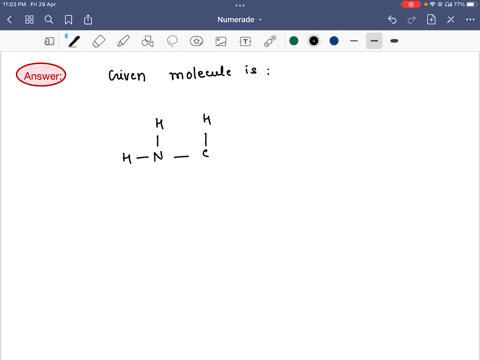The width and height of the screenshot is (480, 360).
Task: Tap the battery status indicator
Action: 472,4
